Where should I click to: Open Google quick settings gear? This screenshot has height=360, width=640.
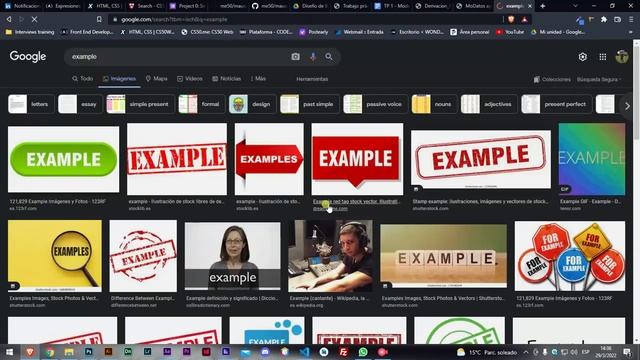[582, 57]
